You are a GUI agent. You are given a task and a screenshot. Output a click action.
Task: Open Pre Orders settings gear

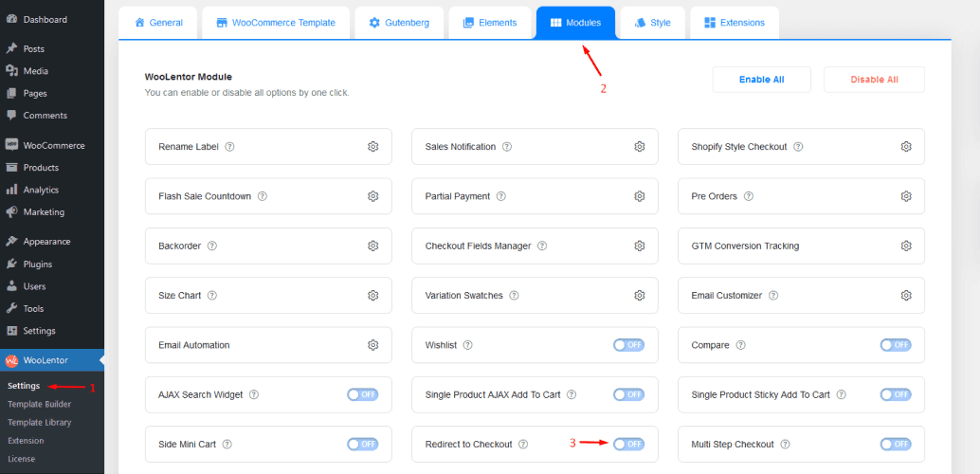906,196
